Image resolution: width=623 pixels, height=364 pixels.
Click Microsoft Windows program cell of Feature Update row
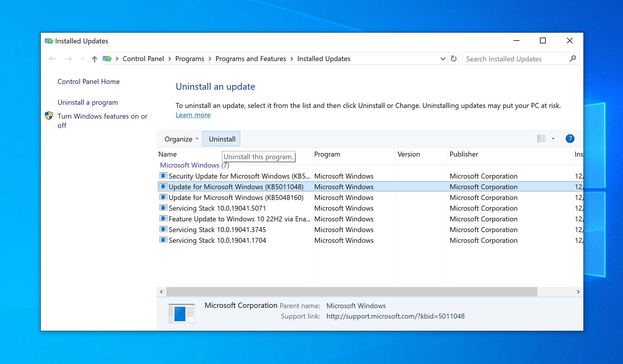tap(344, 219)
